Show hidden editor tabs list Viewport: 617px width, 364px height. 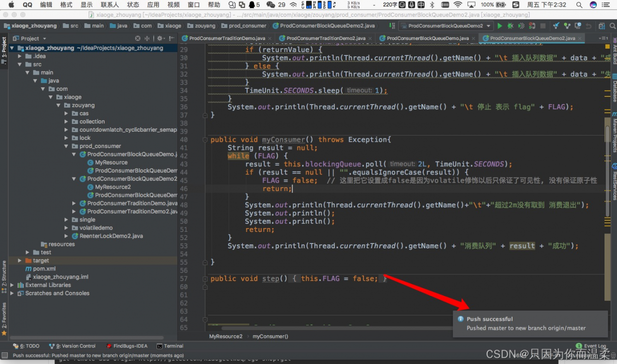pyautogui.click(x=602, y=38)
